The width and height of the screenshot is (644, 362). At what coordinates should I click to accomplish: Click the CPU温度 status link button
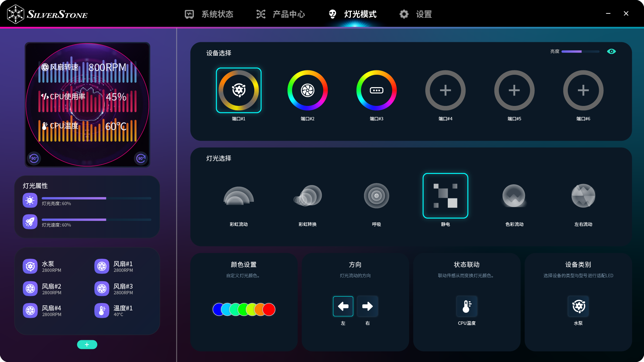point(467,306)
